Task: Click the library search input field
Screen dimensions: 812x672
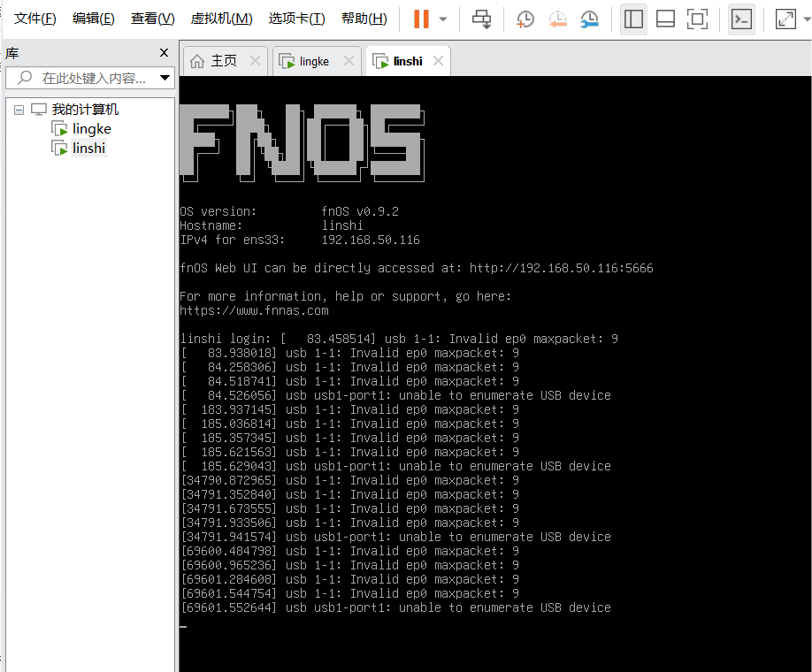Action: pos(90,78)
